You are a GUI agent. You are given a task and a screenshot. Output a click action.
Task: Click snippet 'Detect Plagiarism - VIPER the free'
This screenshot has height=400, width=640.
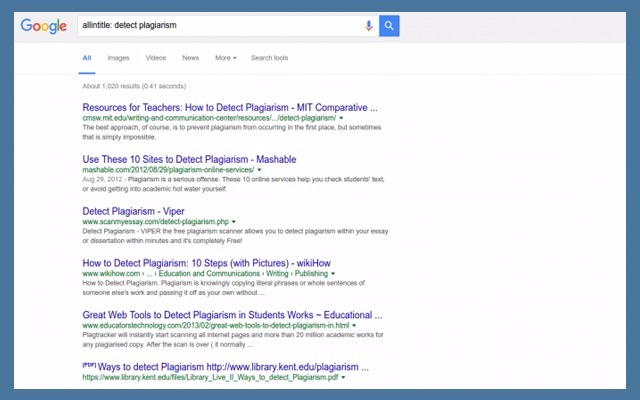235,236
